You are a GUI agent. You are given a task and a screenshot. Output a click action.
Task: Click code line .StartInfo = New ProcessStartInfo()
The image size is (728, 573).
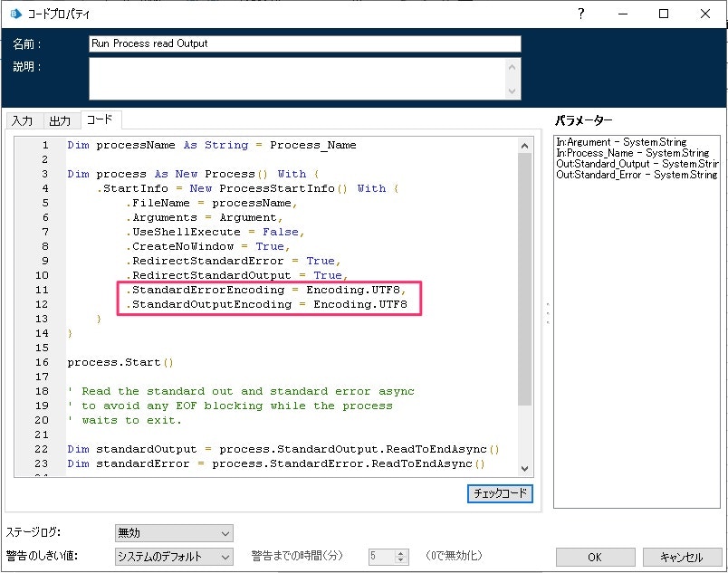coord(247,188)
